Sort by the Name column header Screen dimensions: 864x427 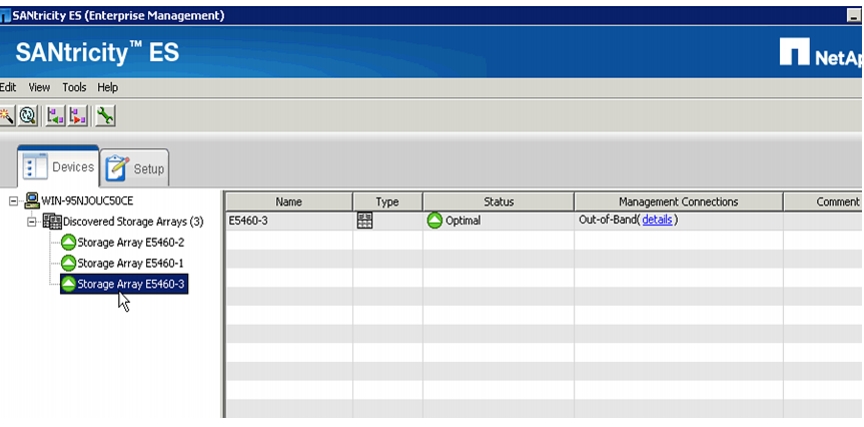tap(289, 202)
